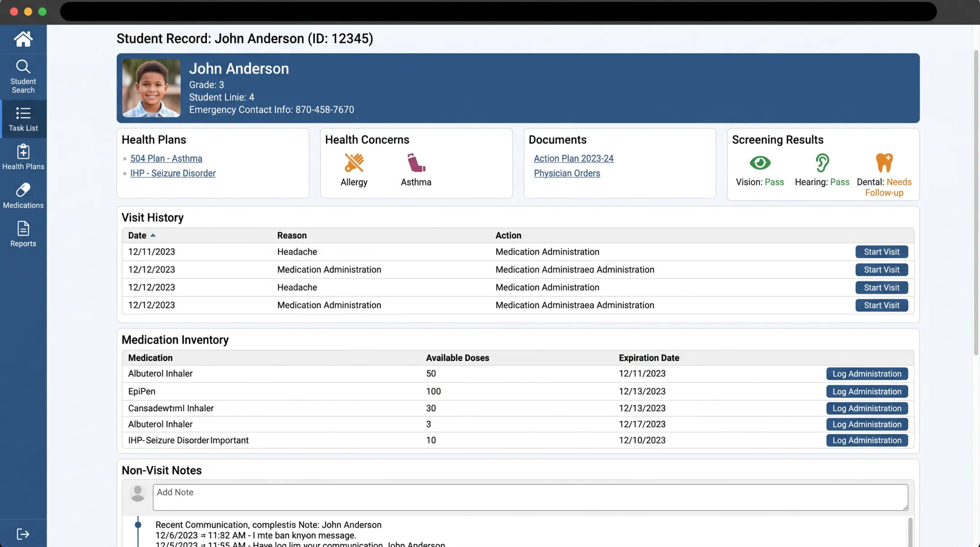Click the notes list scrollbar
Screen dimensions: 980x547
[x=910, y=532]
